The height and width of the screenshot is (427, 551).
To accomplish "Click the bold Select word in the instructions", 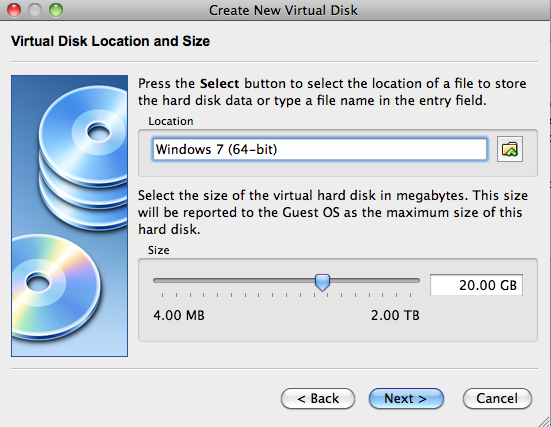I will click(x=219, y=84).
